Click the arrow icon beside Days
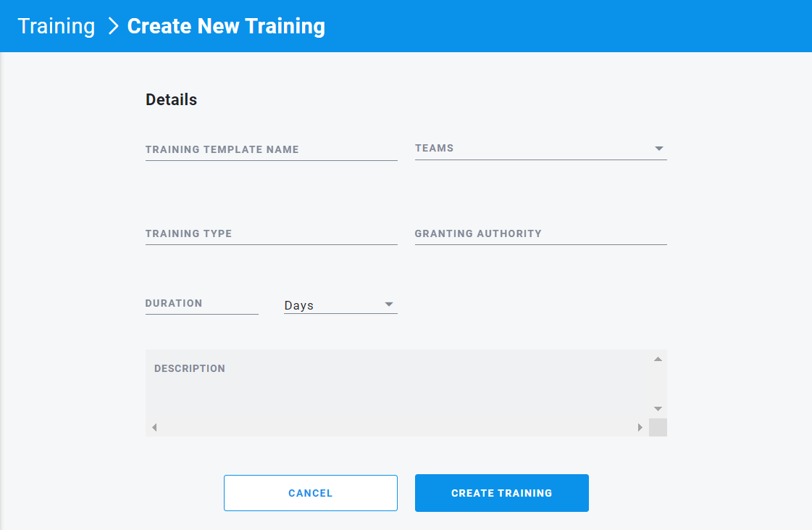812x530 pixels. (x=389, y=305)
